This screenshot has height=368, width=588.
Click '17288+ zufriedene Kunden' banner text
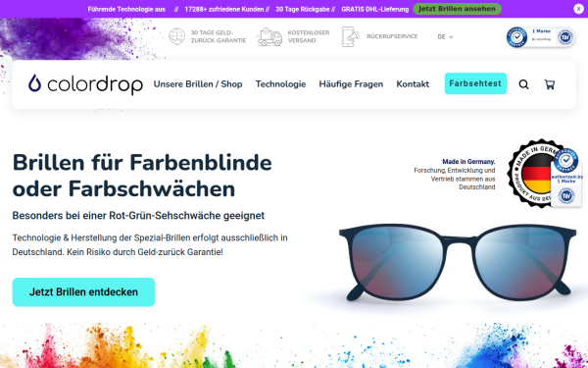pos(224,9)
